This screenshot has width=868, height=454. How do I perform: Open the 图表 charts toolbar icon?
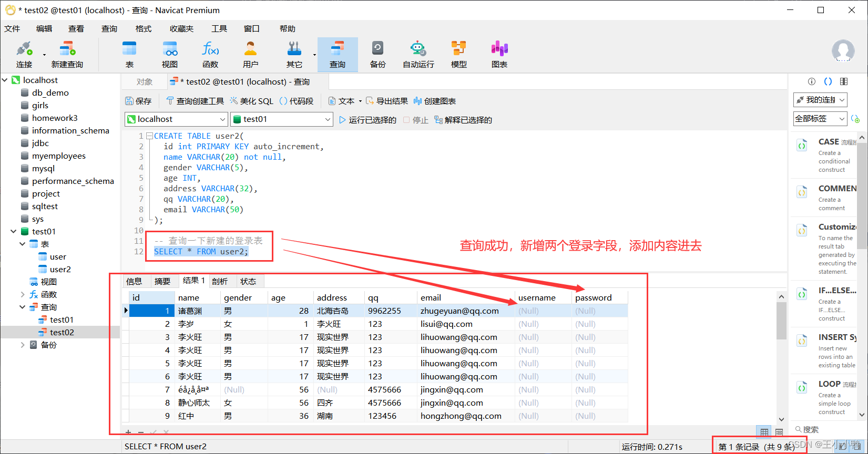point(499,55)
